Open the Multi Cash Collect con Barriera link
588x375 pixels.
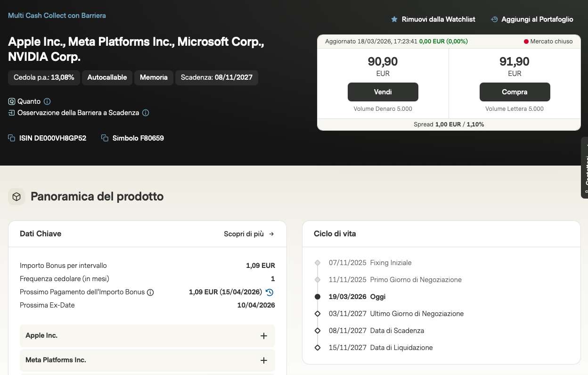click(57, 16)
